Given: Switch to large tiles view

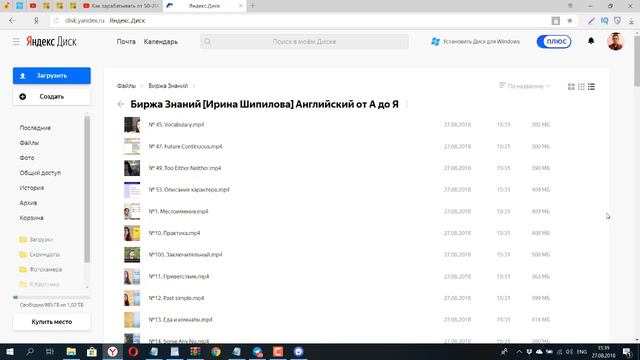Looking at the screenshot, I should tap(571, 87).
